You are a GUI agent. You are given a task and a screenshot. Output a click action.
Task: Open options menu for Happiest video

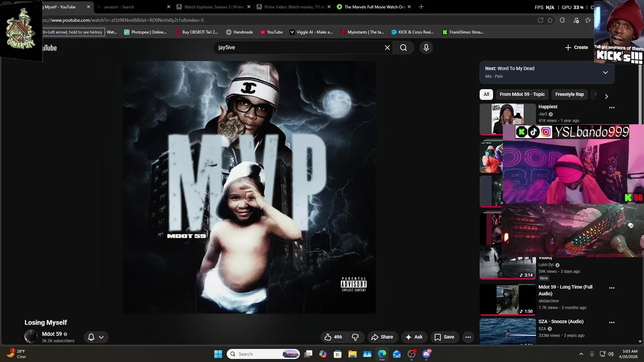click(x=612, y=108)
